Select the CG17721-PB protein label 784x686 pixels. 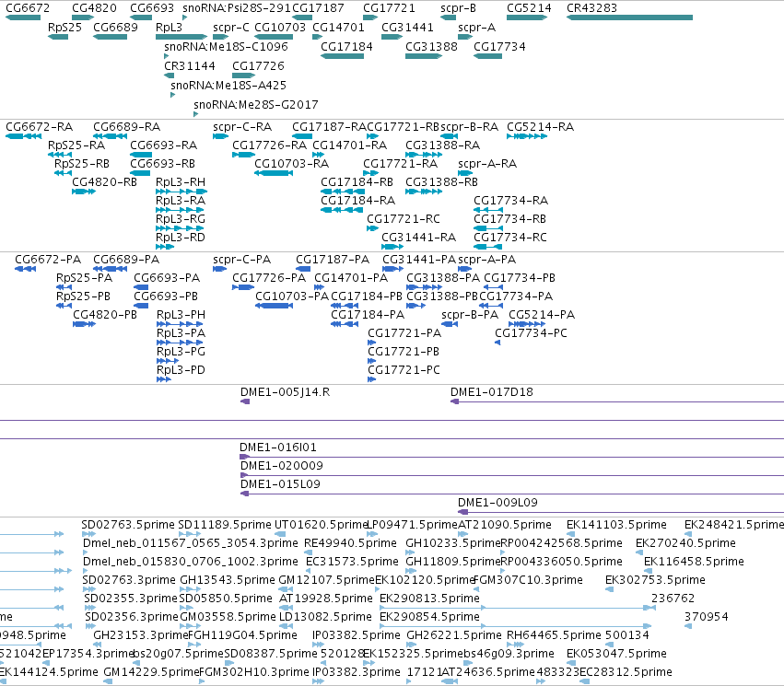click(404, 353)
